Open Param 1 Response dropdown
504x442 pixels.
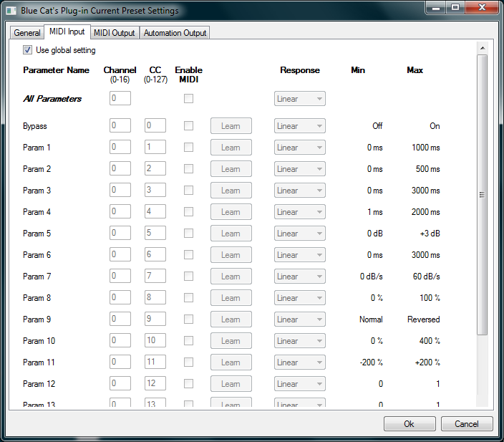click(x=299, y=148)
